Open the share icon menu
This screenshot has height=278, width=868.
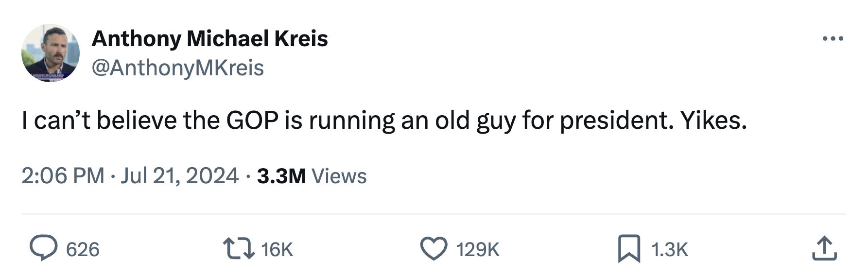(824, 249)
